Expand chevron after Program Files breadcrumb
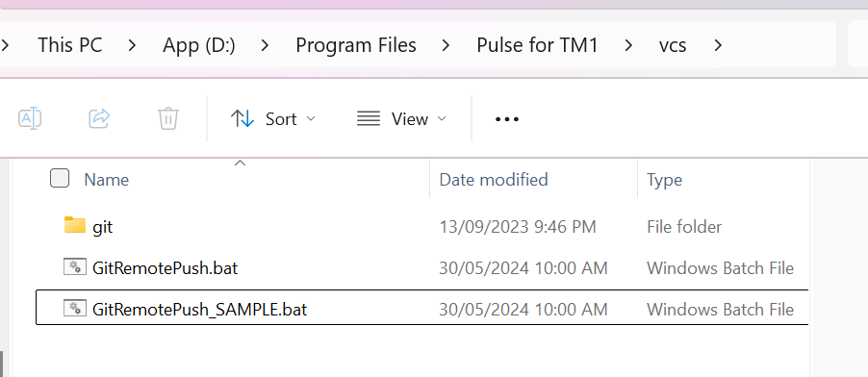 [446, 45]
